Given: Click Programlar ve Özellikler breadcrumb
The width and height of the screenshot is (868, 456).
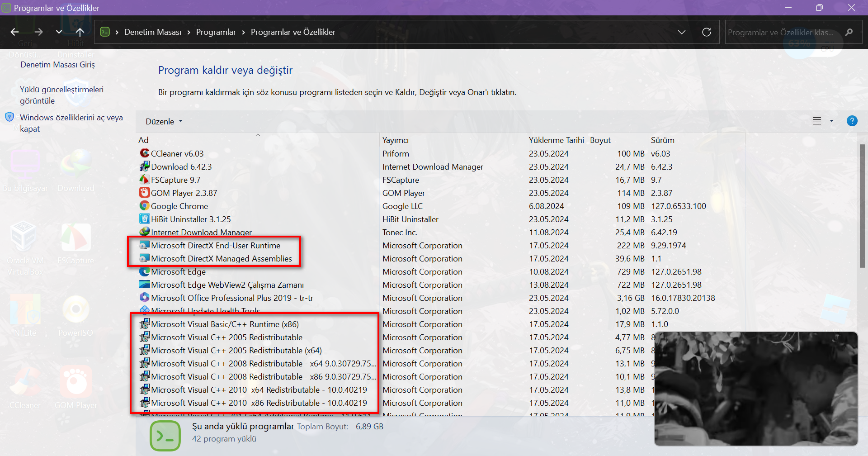Looking at the screenshot, I should point(293,32).
